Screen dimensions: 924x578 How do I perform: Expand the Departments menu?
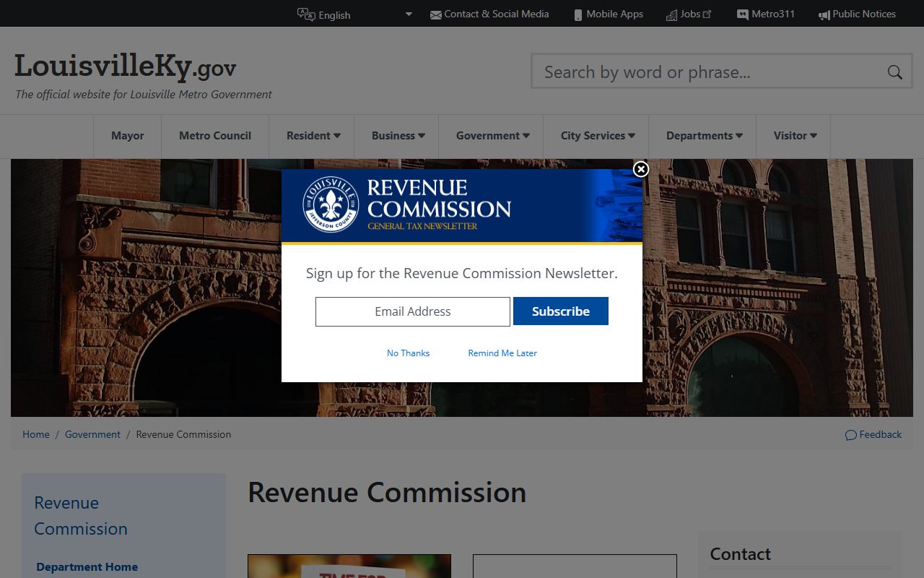point(704,136)
